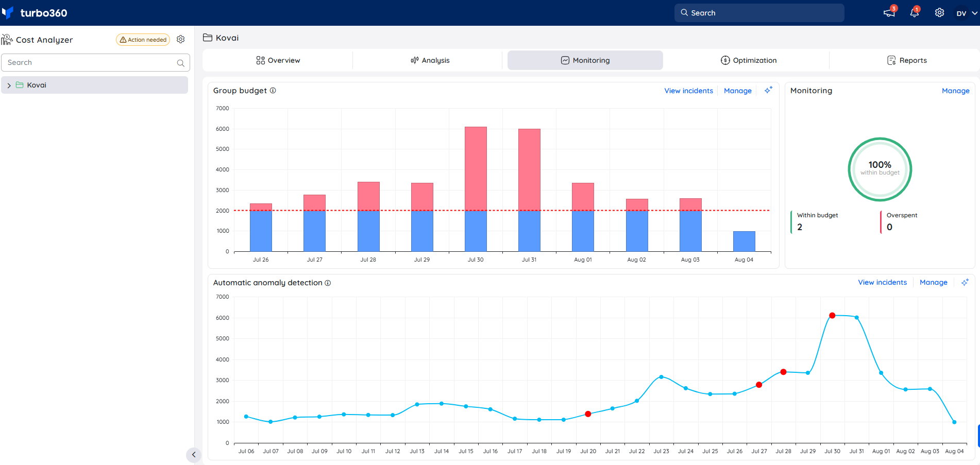This screenshot has width=980, height=465.
Task: Open the Reports tab
Action: (907, 60)
